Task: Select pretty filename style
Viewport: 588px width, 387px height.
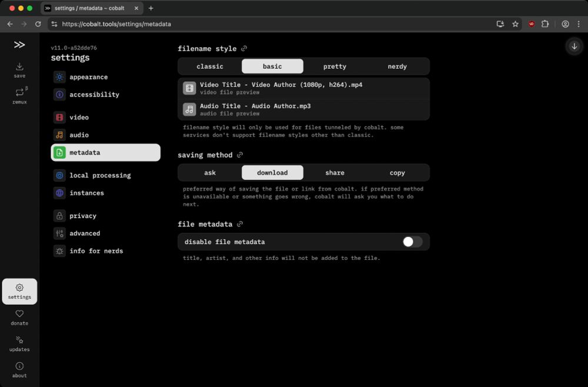Action: point(335,66)
